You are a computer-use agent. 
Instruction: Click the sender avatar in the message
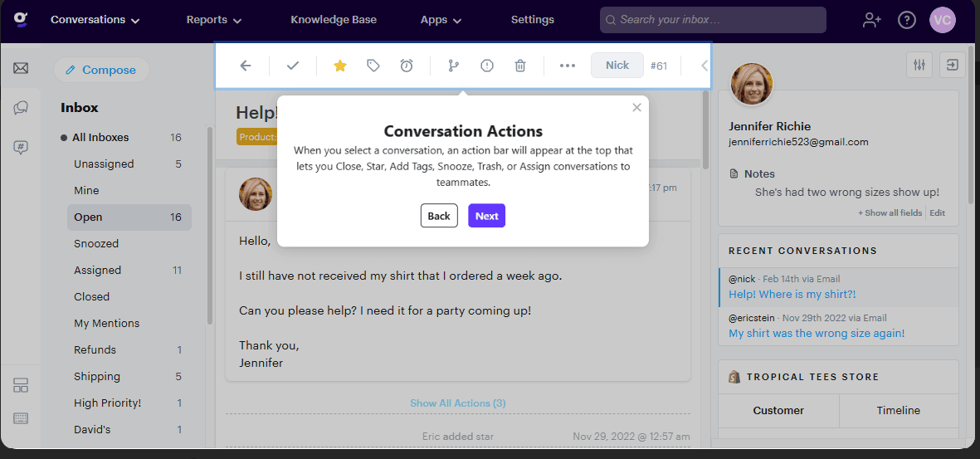(256, 194)
